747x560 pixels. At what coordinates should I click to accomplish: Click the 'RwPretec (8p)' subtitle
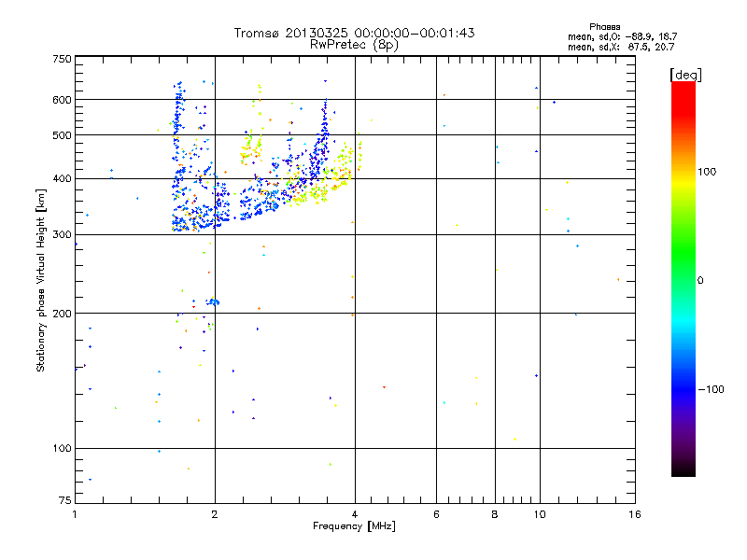click(x=354, y=45)
